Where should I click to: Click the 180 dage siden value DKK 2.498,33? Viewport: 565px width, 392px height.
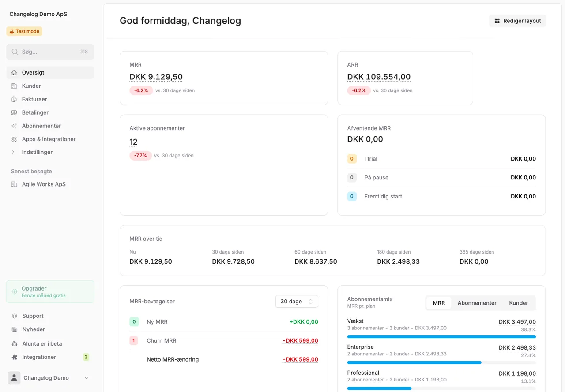click(398, 261)
